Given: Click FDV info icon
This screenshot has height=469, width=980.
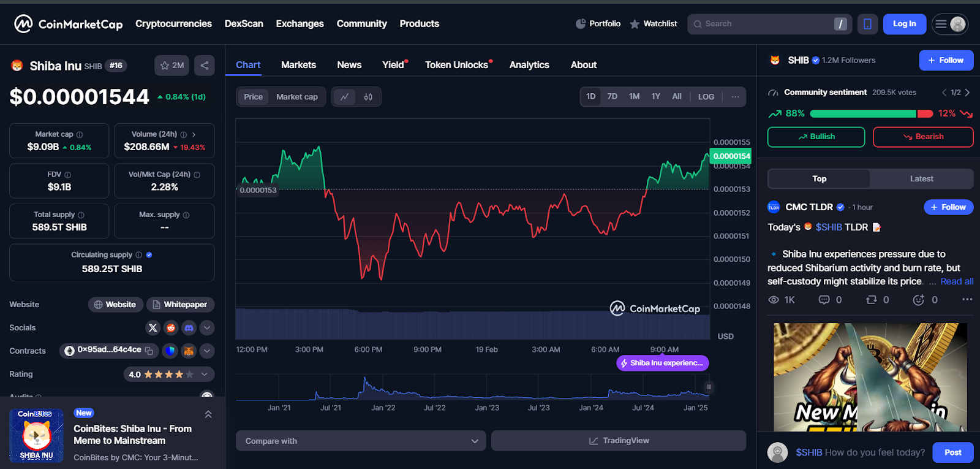Looking at the screenshot, I should coord(67,175).
